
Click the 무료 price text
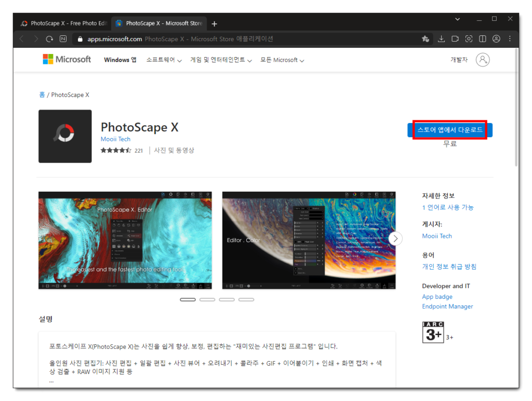pyautogui.click(x=450, y=144)
